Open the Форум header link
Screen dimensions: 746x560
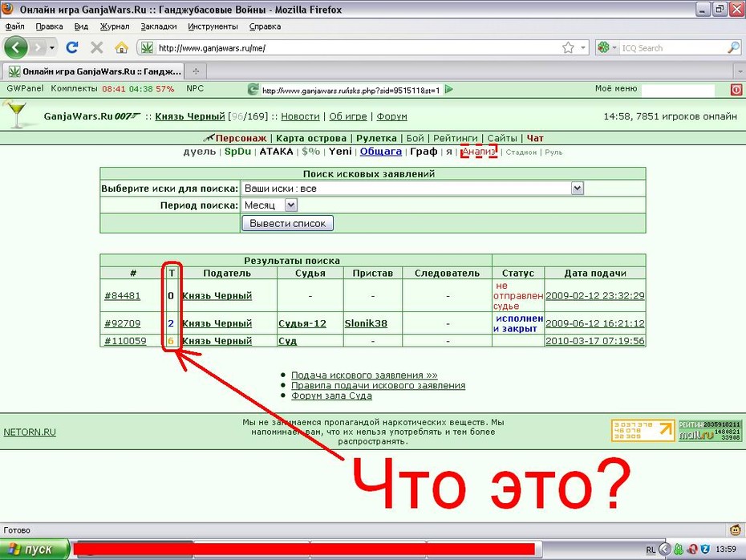click(x=391, y=116)
